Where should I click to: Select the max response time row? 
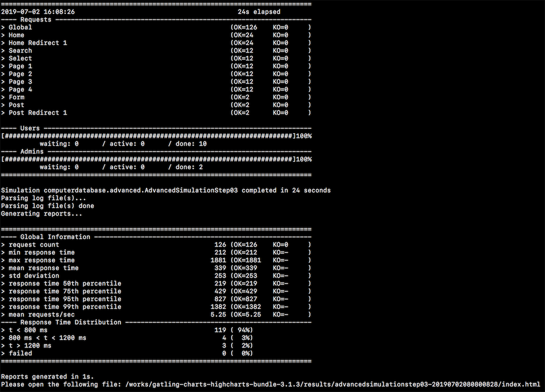coord(156,260)
